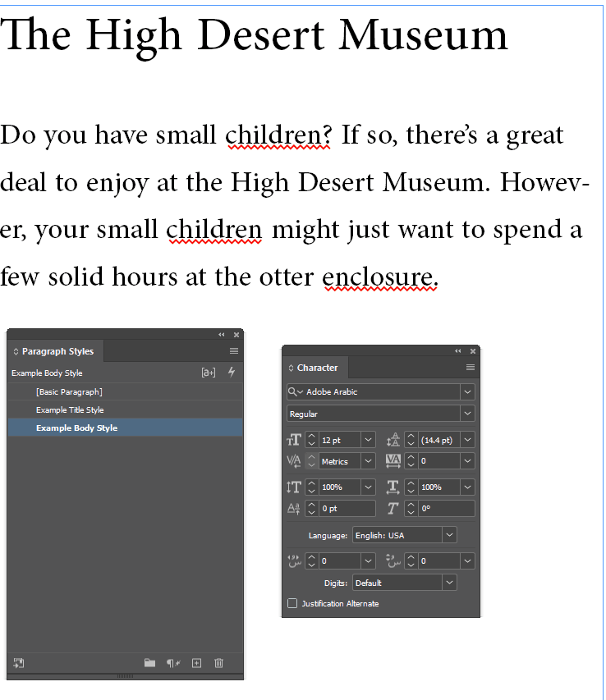Open the Language English: USA dropdown
The height and width of the screenshot is (700, 606).
(449, 535)
